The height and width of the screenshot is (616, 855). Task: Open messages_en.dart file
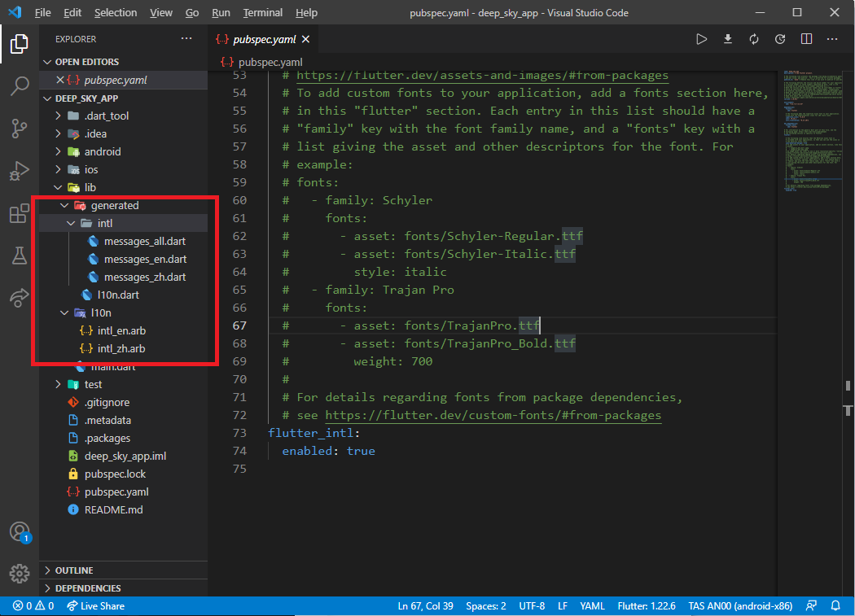pyautogui.click(x=123, y=260)
